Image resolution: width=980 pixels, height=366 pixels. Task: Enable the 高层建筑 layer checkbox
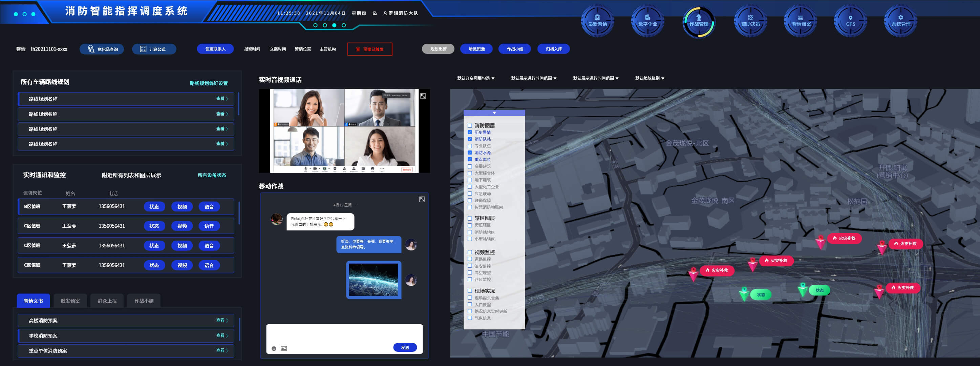point(470,166)
